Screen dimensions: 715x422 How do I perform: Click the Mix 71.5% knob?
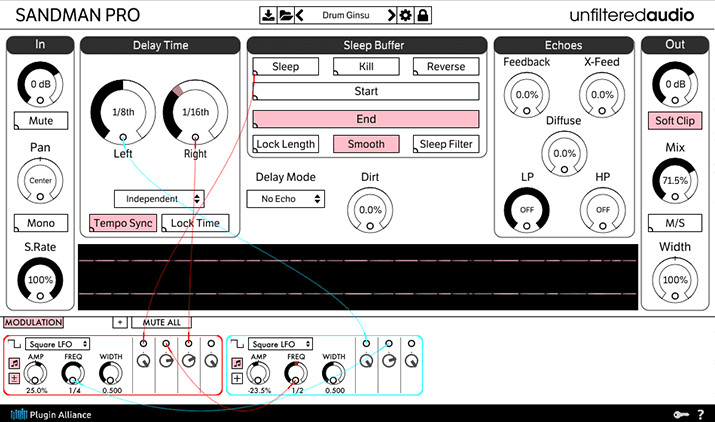[675, 181]
